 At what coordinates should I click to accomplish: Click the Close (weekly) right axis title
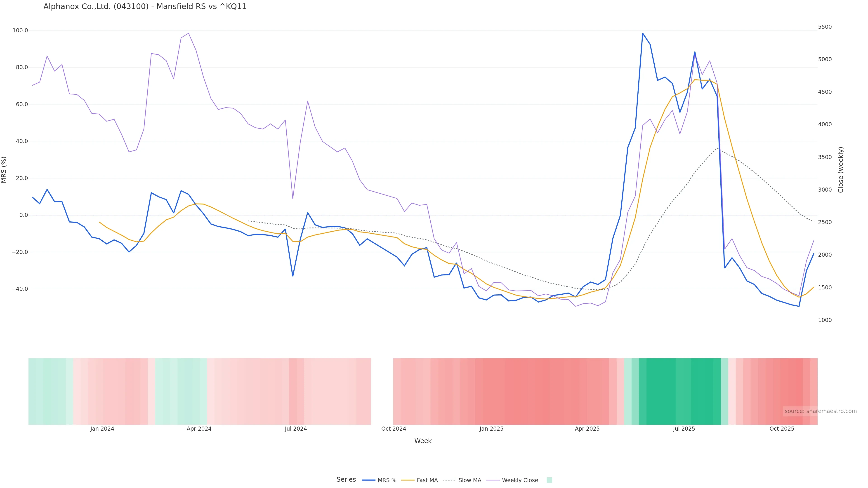[x=841, y=170]
